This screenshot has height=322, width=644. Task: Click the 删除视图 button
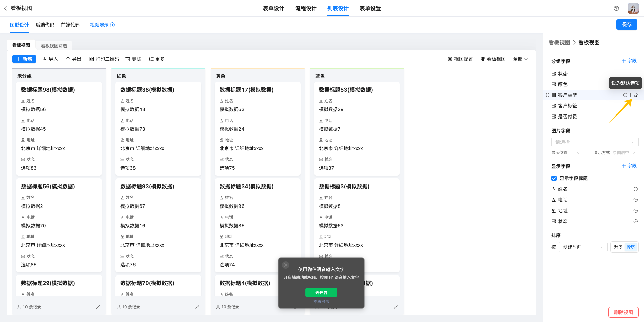point(623,312)
